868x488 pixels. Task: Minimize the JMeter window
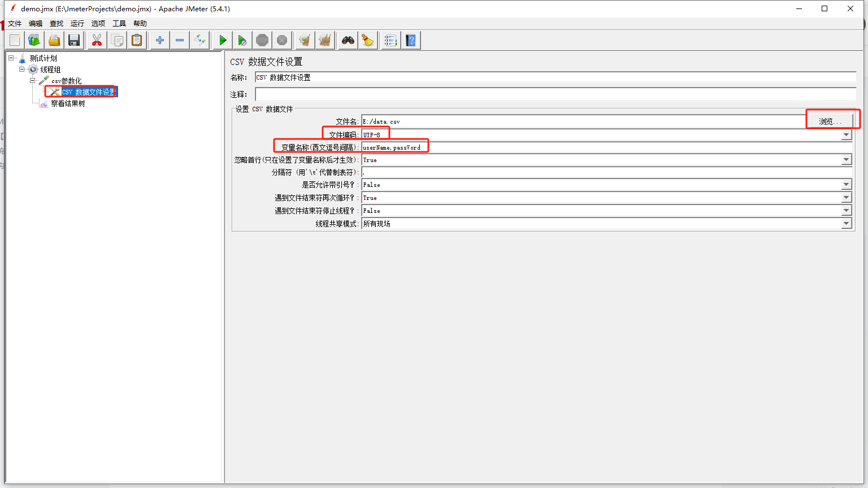click(799, 8)
